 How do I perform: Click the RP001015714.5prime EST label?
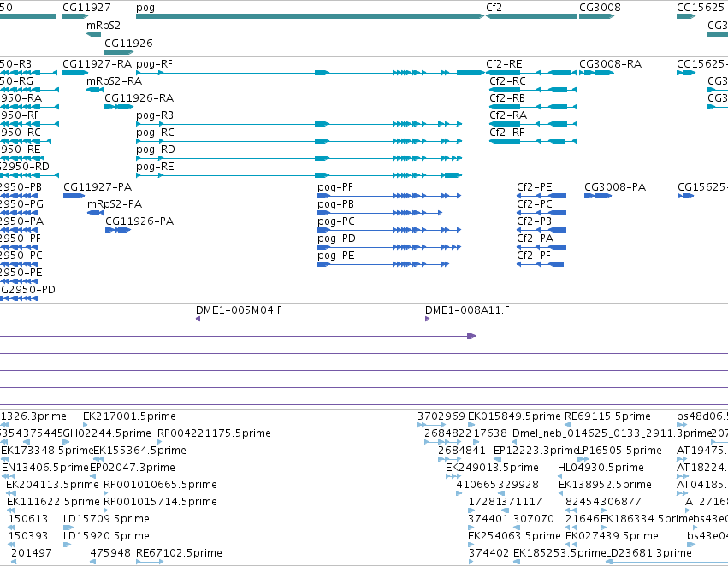(x=160, y=502)
